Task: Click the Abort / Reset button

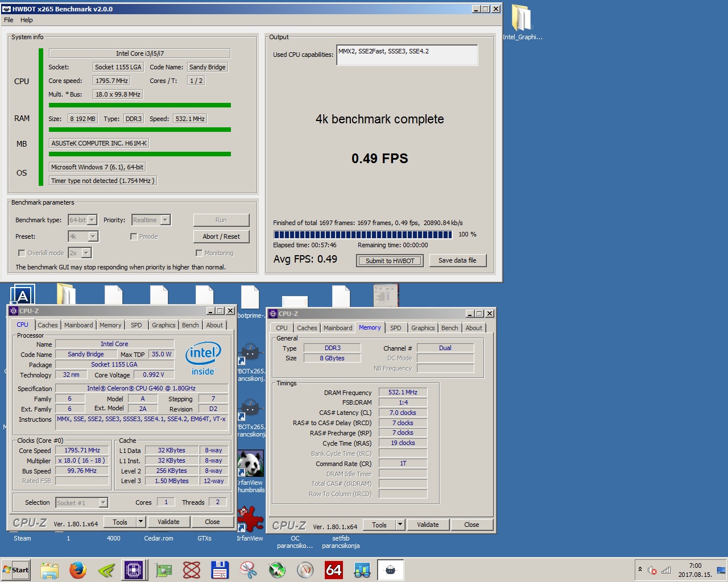Action: pos(221,236)
